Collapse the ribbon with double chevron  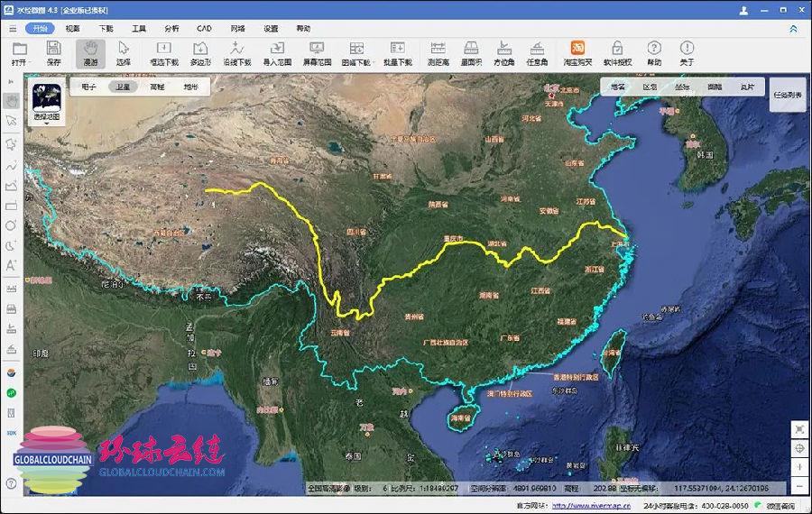tap(793, 28)
